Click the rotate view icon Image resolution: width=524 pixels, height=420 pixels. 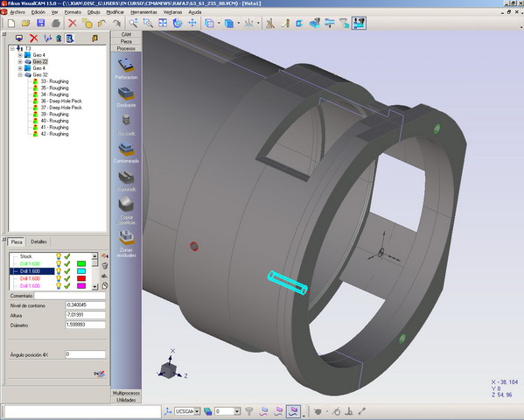point(178,23)
